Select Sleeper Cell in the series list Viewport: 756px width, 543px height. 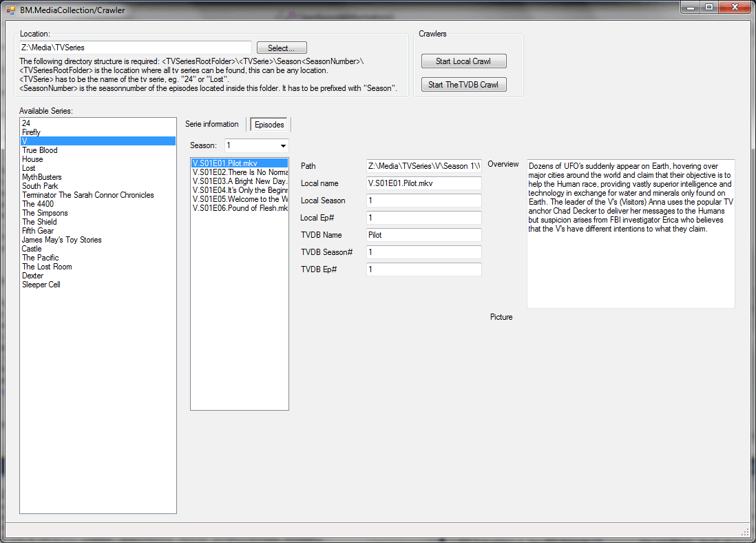tap(98, 285)
